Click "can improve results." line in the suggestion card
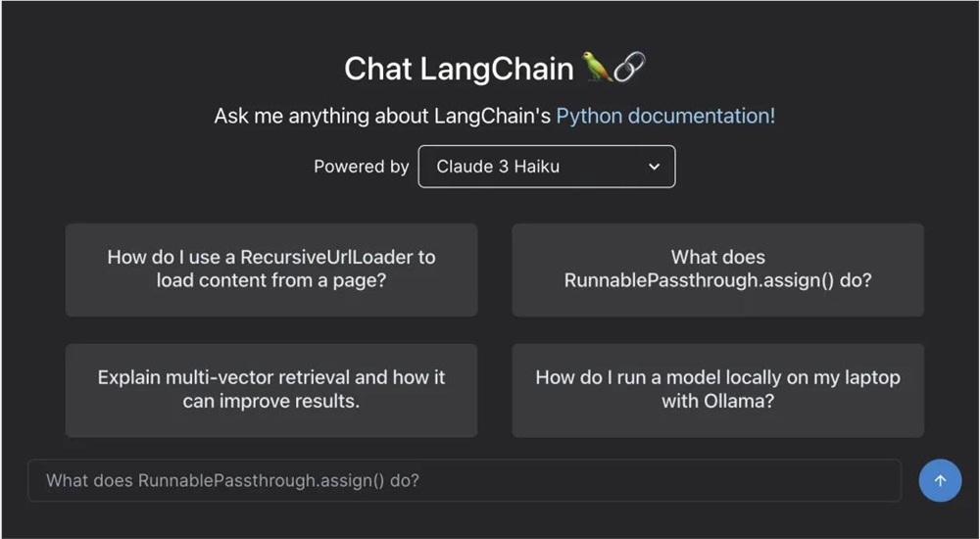Screen dimensions: 980x539 coord(271,401)
